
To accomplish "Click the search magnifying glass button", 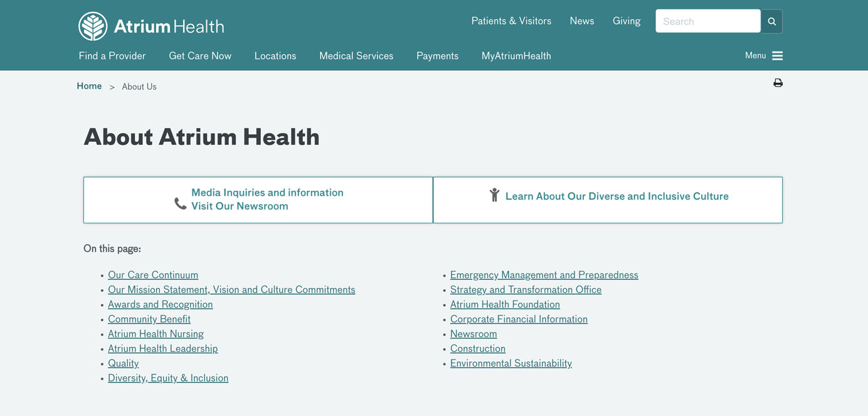I will click(x=771, y=21).
